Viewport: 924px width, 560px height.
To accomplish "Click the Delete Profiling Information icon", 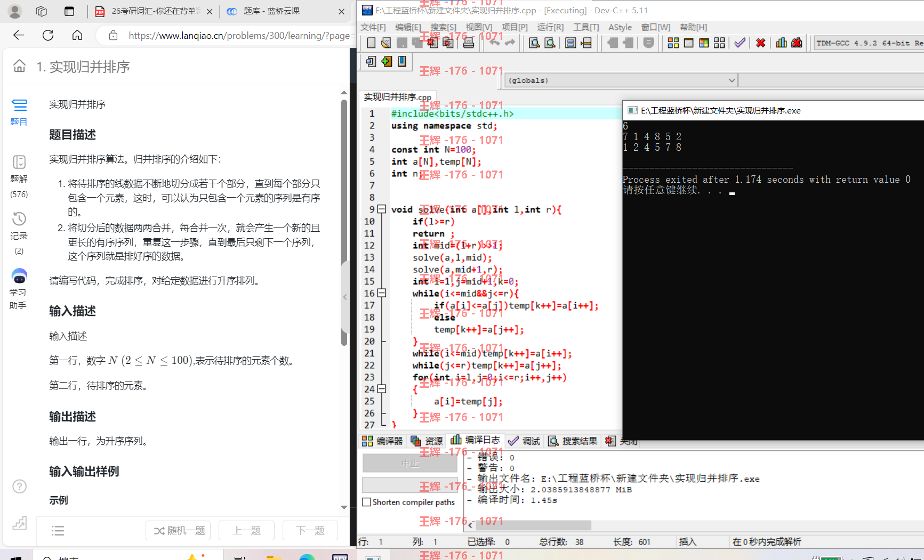I will click(797, 43).
